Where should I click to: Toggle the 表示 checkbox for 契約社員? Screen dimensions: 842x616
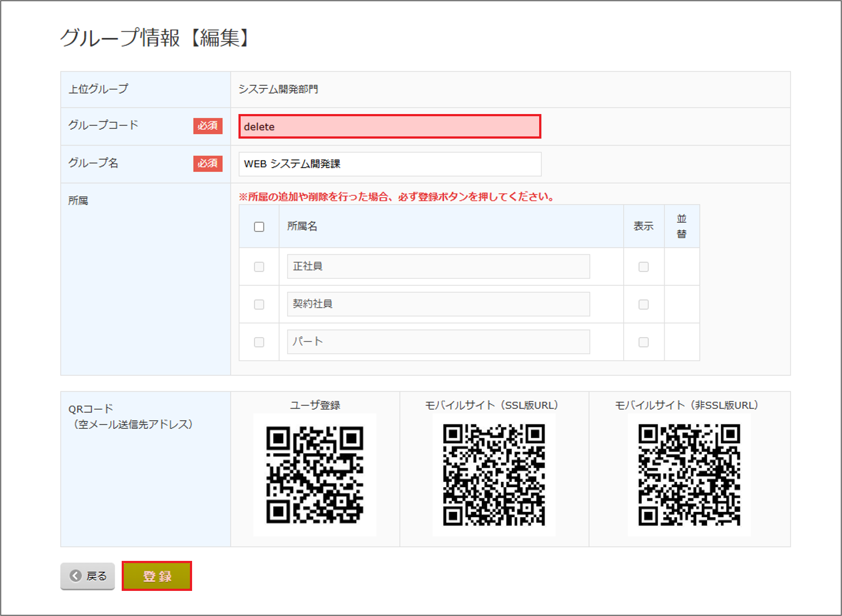point(644,304)
